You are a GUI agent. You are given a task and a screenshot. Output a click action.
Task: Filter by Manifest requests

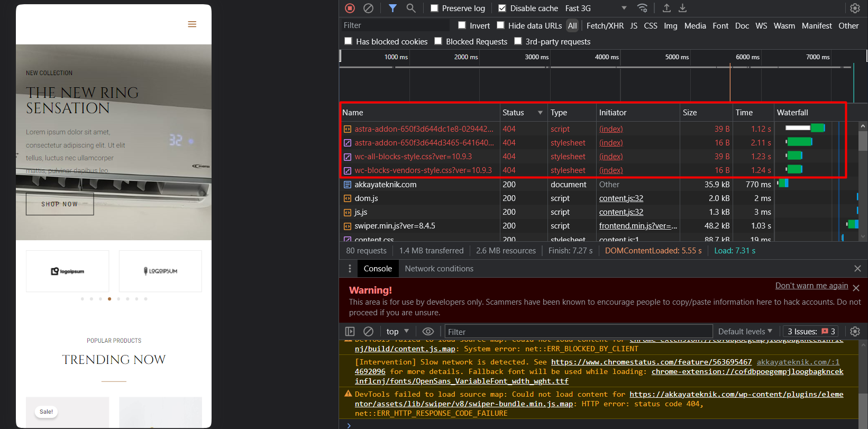817,25
